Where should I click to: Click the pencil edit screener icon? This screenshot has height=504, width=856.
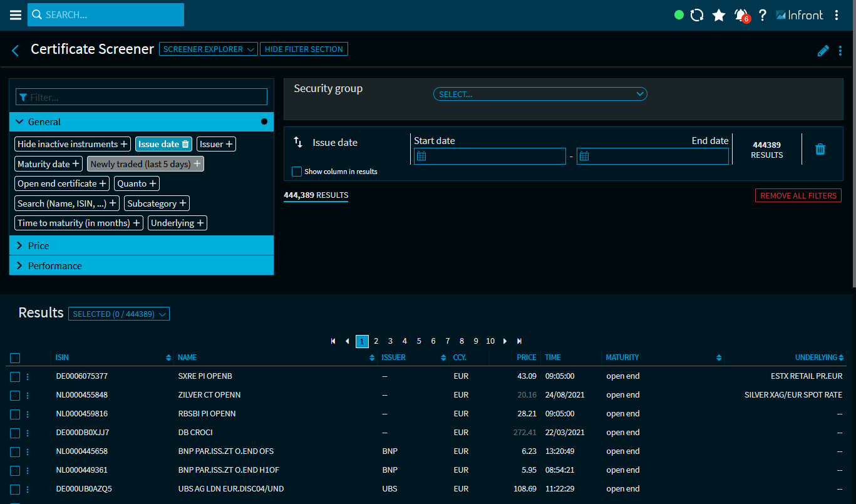click(x=823, y=51)
